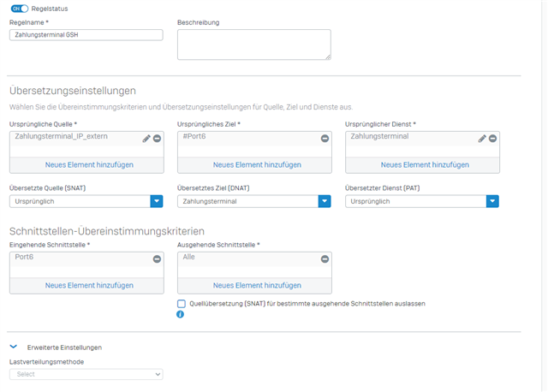The width and height of the screenshot is (548, 392).
Task: Remove Zahlungsterminal from Ursprünglicher Dienst
Action: pos(493,139)
